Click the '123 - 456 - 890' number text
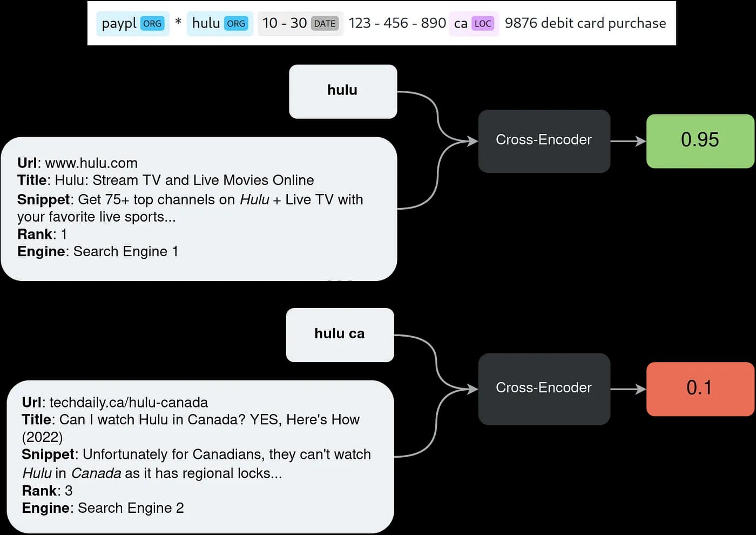The image size is (756, 535). tap(397, 23)
